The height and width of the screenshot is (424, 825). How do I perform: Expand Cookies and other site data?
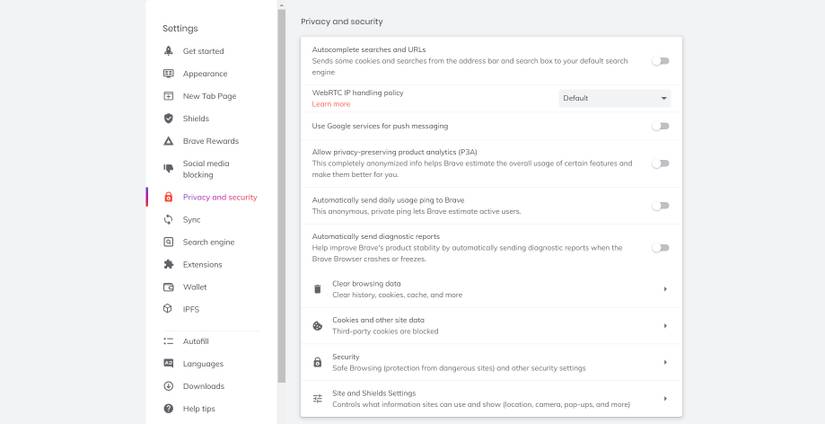tap(490, 325)
